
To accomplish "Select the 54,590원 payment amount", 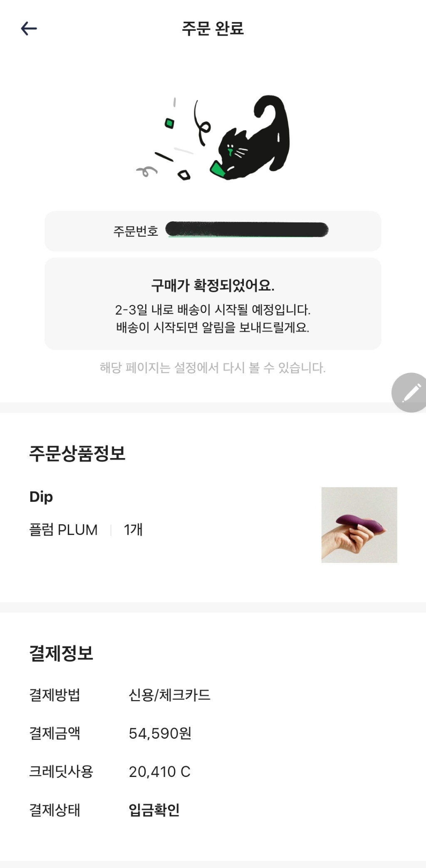I will pyautogui.click(x=160, y=733).
